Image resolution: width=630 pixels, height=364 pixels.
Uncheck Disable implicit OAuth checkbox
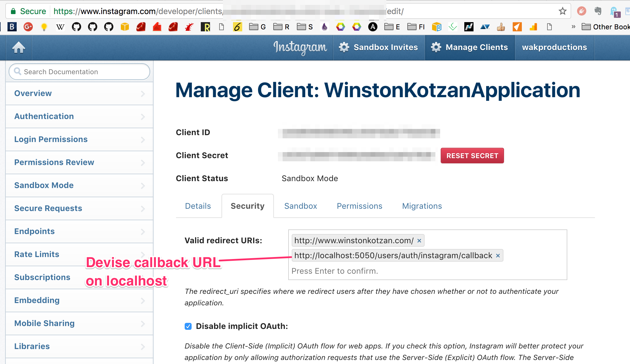pos(188,326)
